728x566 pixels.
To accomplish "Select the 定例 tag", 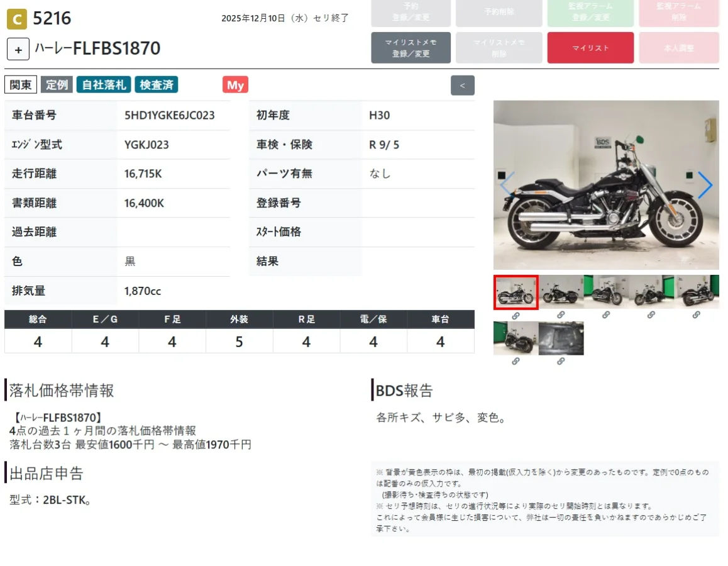I will (57, 85).
